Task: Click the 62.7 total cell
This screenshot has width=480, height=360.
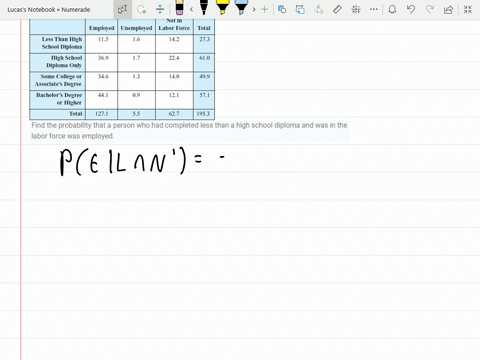Action: pos(174,114)
